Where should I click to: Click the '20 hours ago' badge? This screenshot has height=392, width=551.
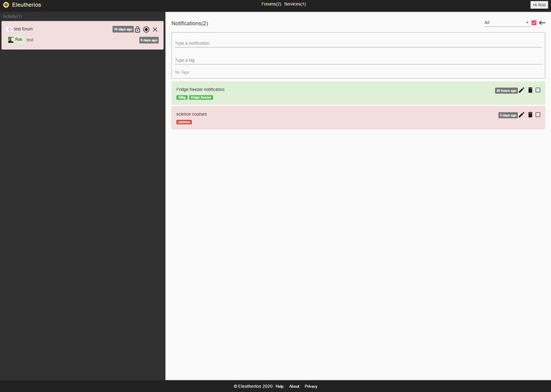[506, 90]
